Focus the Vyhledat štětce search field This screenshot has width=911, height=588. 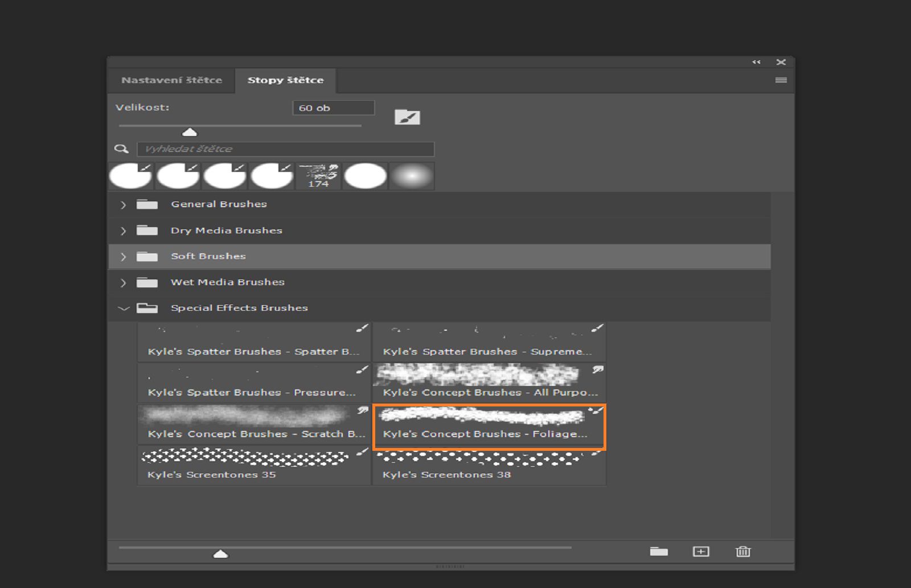(x=286, y=149)
